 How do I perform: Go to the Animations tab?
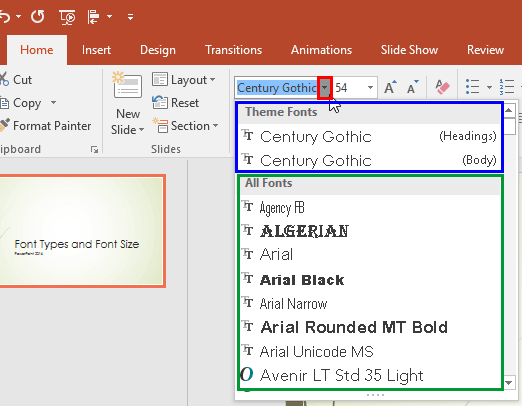(x=321, y=50)
